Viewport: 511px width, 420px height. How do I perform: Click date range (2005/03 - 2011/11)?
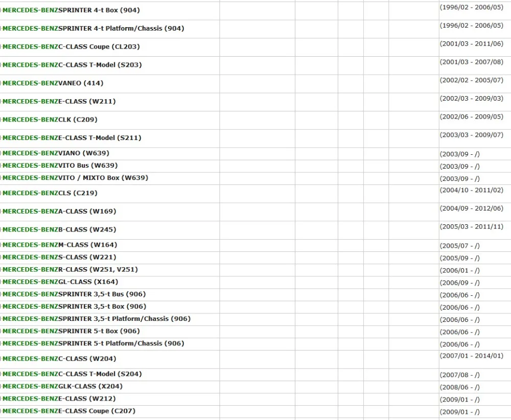point(472,227)
